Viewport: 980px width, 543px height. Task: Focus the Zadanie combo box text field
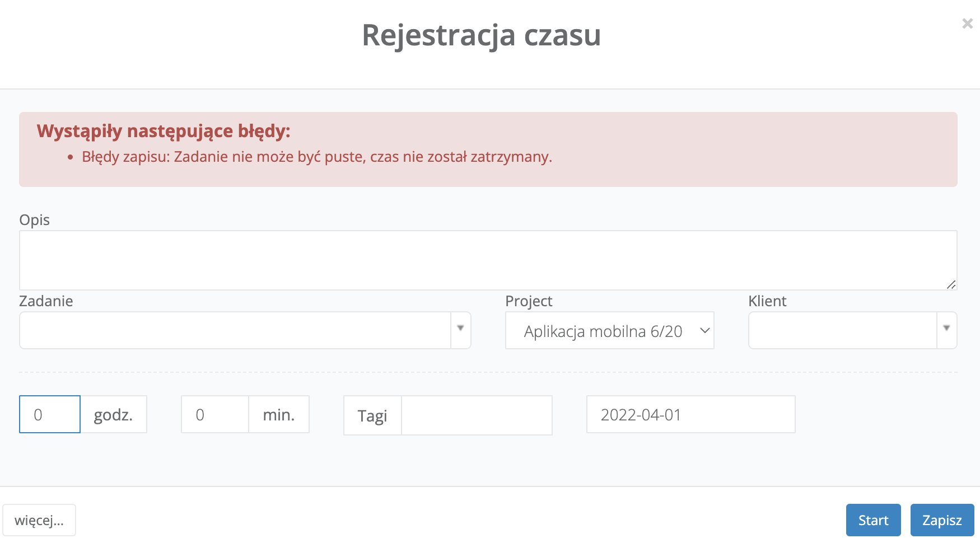pyautogui.click(x=235, y=330)
